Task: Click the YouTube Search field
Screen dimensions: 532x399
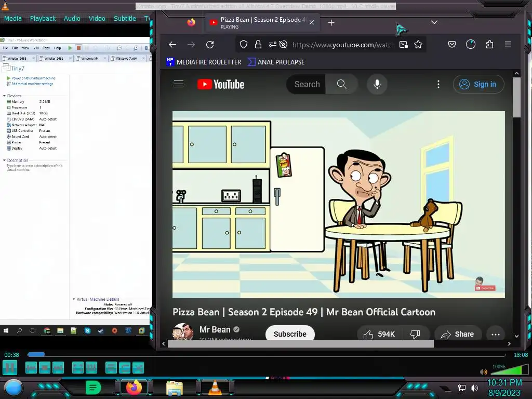Action: [306, 84]
